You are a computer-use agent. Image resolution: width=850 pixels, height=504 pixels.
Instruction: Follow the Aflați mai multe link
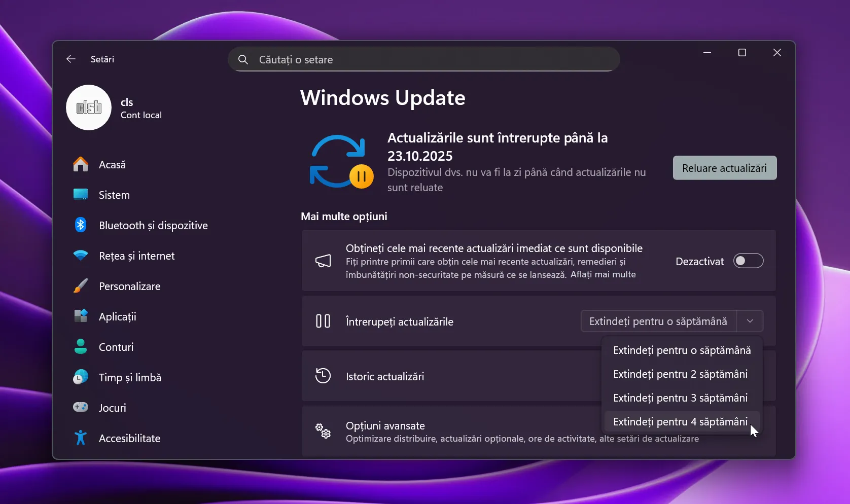(603, 275)
